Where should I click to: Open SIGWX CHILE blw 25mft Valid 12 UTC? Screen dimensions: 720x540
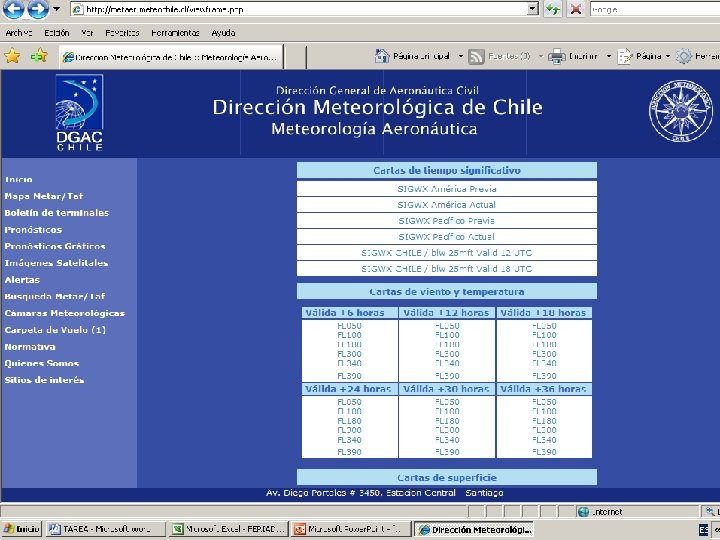[447, 253]
